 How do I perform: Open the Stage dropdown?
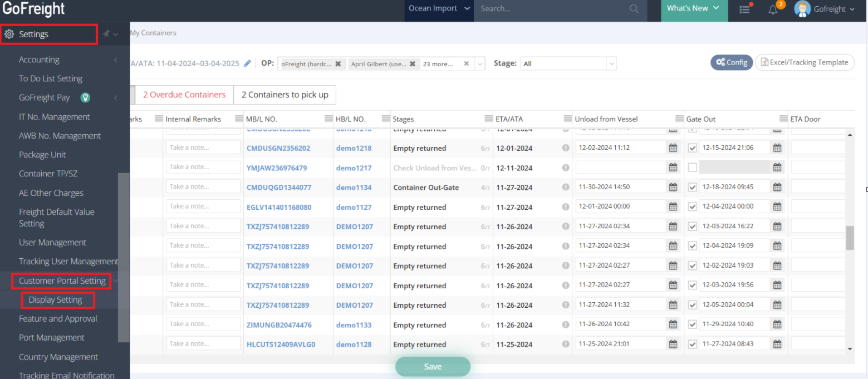point(568,64)
